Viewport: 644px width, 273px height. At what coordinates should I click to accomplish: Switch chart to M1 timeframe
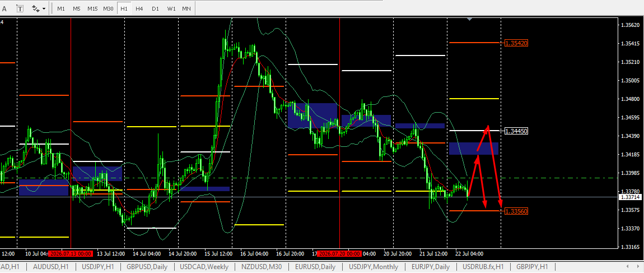(x=61, y=8)
